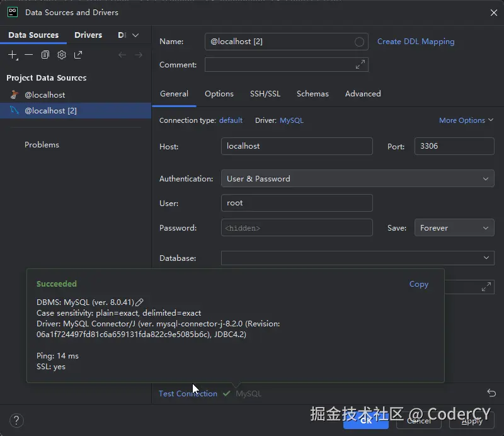504x436 pixels.
Task: Go forward with right arrow icon
Action: pyautogui.click(x=139, y=55)
